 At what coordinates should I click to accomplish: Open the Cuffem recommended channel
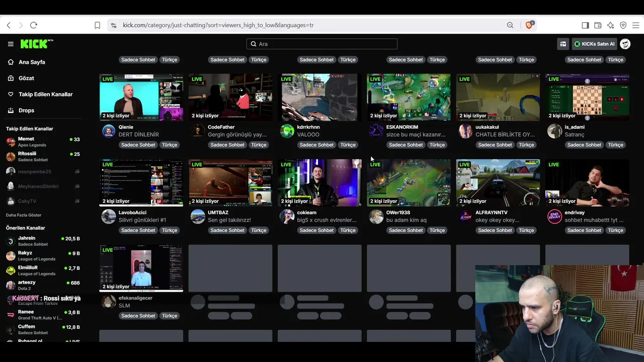pyautogui.click(x=43, y=329)
